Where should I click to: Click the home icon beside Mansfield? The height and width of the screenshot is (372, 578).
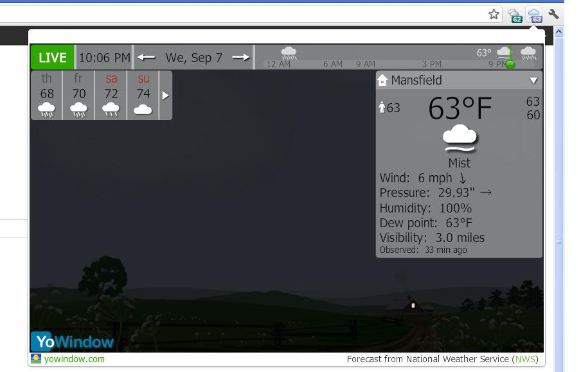pos(382,80)
